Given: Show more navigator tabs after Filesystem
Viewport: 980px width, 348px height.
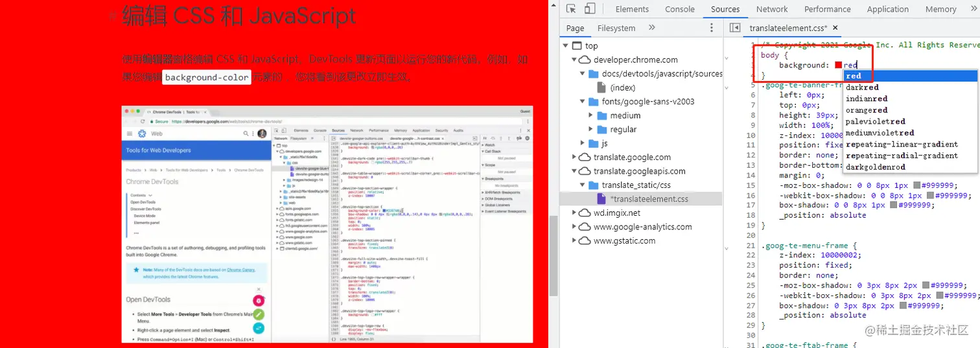Looking at the screenshot, I should [651, 28].
